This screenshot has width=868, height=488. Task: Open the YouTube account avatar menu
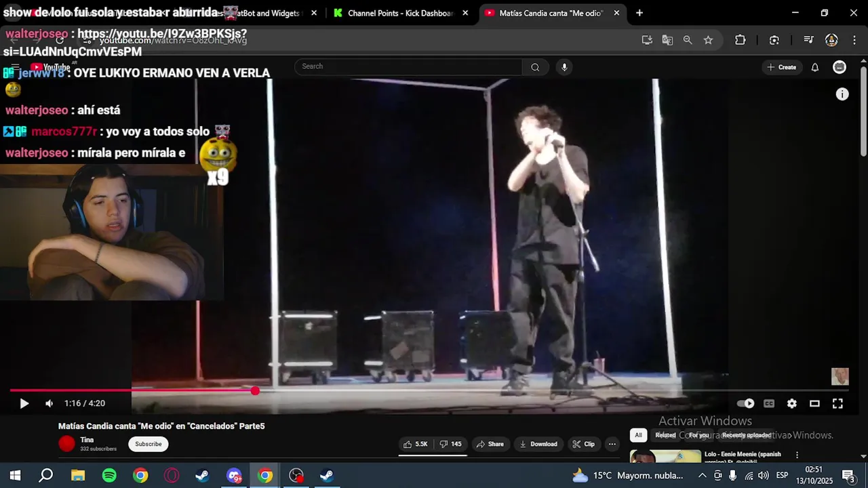840,67
